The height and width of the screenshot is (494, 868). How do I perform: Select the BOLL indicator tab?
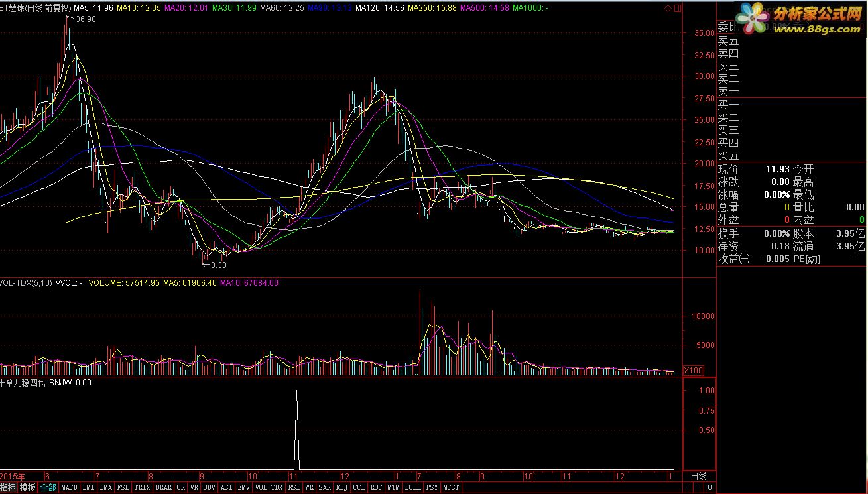point(412,487)
